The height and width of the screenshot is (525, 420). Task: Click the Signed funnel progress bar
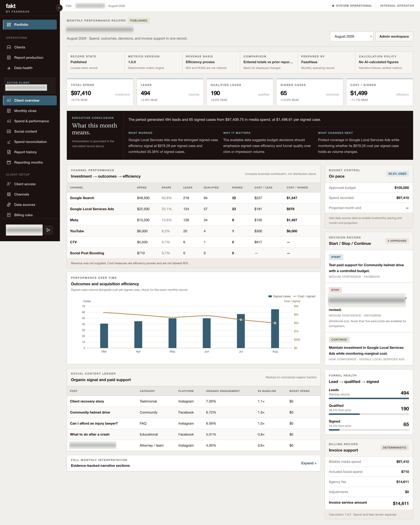(x=369, y=430)
